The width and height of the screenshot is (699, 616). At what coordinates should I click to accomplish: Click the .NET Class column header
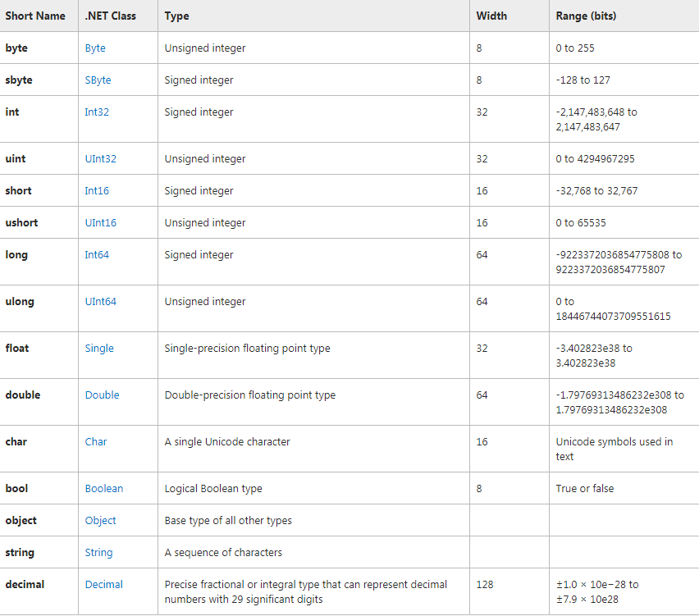pyautogui.click(x=110, y=16)
